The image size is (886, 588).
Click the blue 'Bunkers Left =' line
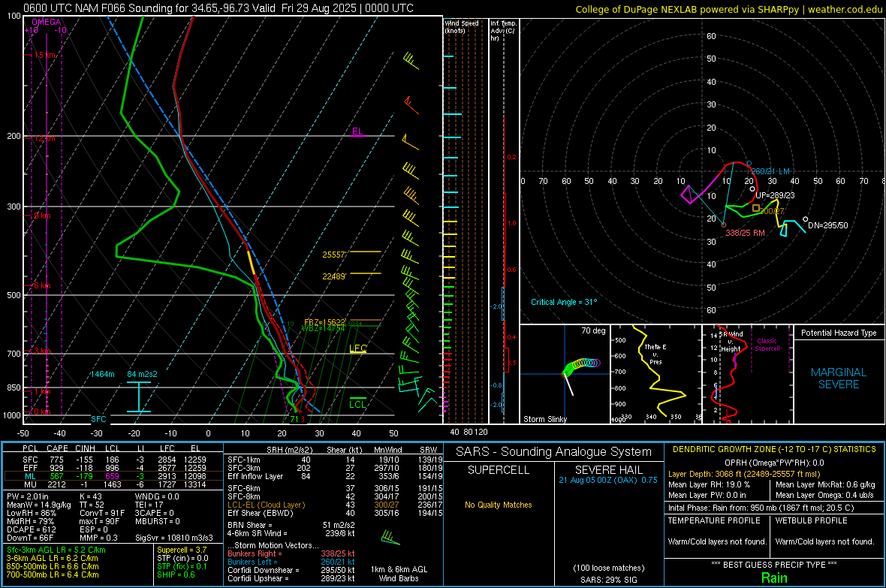291,562
